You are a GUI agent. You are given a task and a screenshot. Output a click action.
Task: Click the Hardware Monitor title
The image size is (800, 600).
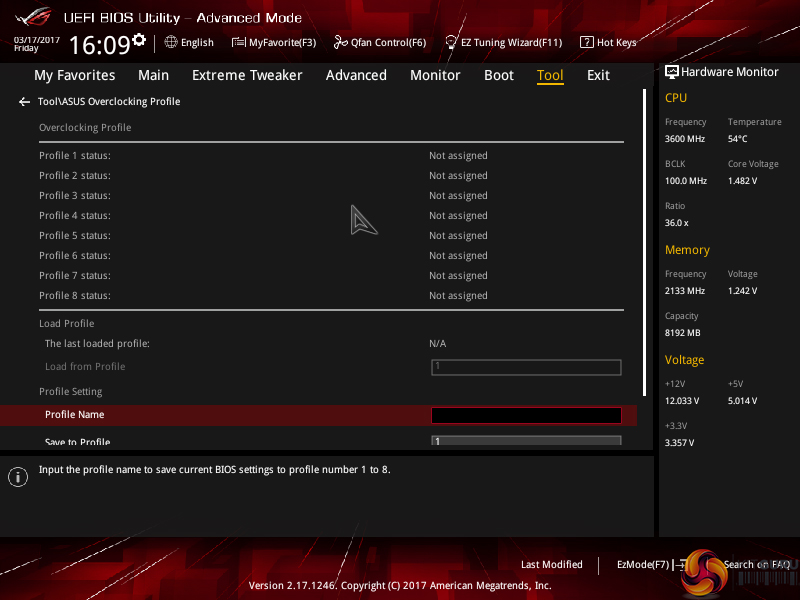[730, 72]
